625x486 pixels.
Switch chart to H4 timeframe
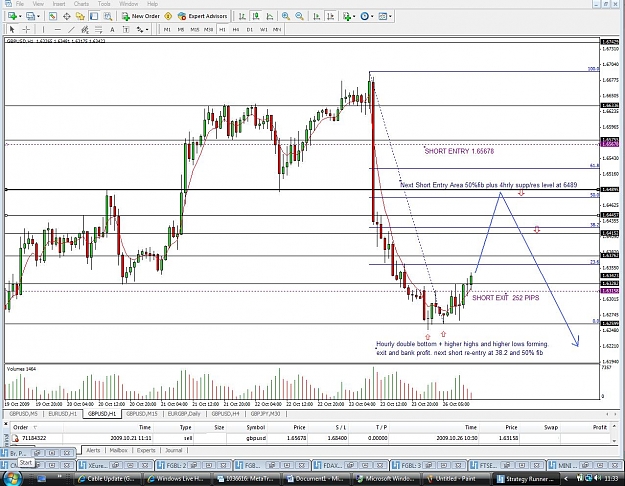tap(236, 30)
